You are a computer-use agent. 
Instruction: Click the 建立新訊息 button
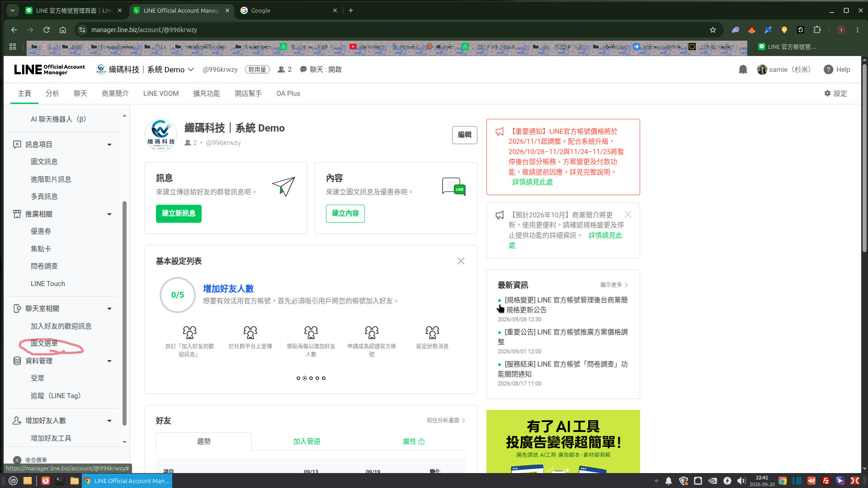(x=179, y=213)
